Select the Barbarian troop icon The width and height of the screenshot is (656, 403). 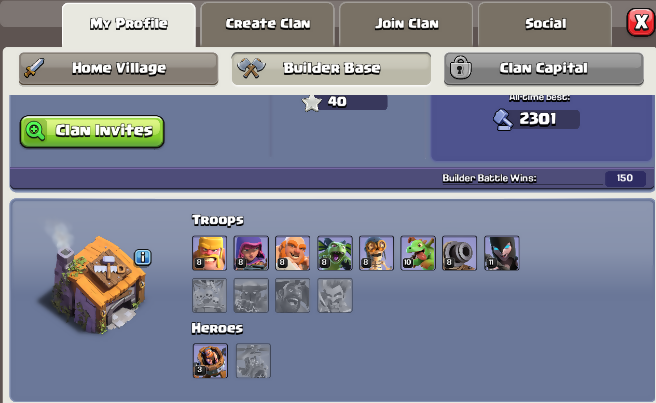click(210, 253)
